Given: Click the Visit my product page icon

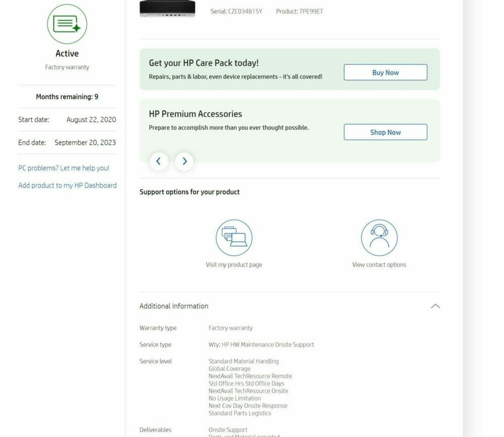Looking at the screenshot, I should tap(234, 237).
